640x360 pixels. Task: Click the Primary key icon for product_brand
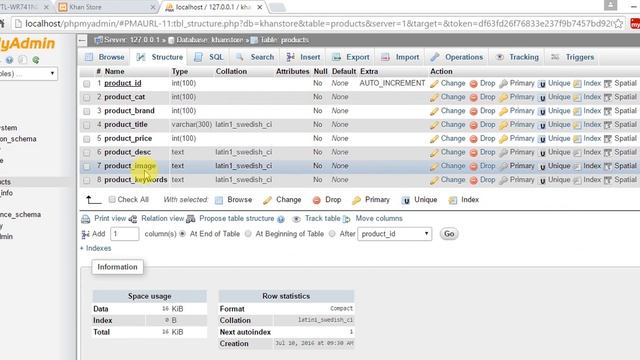(x=504, y=111)
